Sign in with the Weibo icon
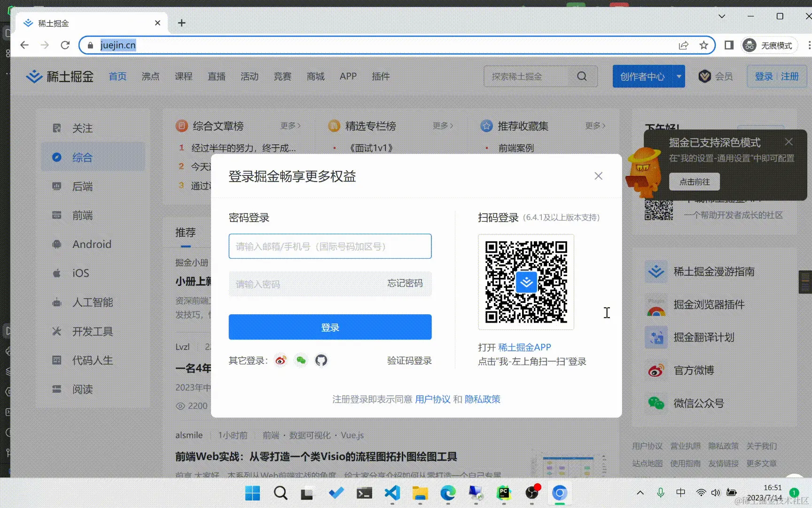The width and height of the screenshot is (812, 508). (281, 360)
